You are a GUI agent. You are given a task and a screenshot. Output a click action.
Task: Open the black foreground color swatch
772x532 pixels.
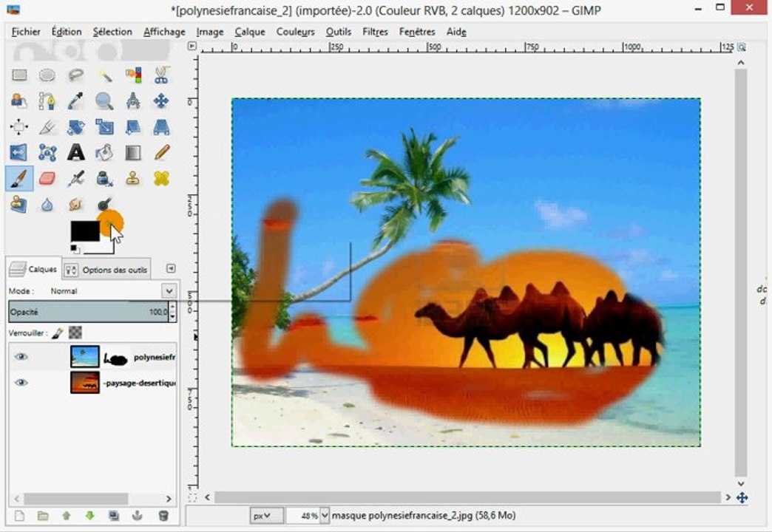click(x=85, y=231)
